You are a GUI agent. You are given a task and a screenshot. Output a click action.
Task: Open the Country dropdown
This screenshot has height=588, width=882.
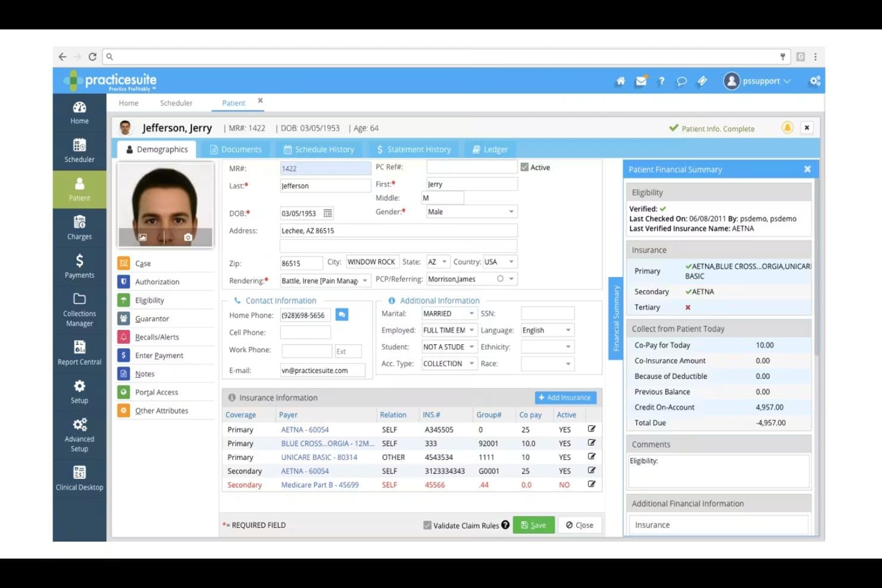[499, 262]
